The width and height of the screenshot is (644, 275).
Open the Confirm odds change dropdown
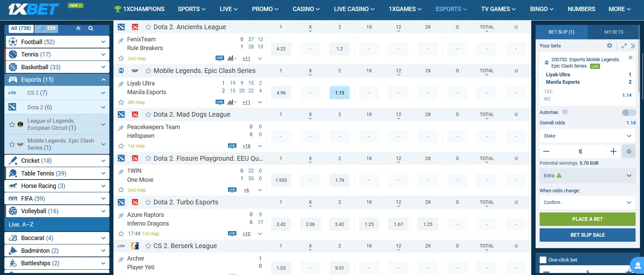[587, 202]
